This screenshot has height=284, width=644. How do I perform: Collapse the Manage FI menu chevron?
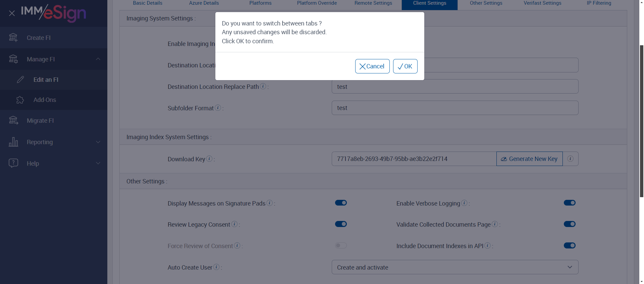tap(98, 59)
